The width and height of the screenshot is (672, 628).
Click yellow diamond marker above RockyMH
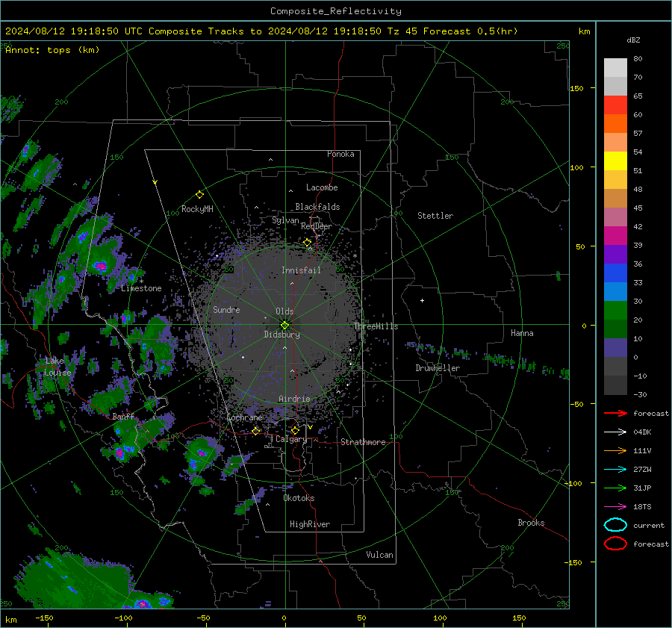point(199,195)
